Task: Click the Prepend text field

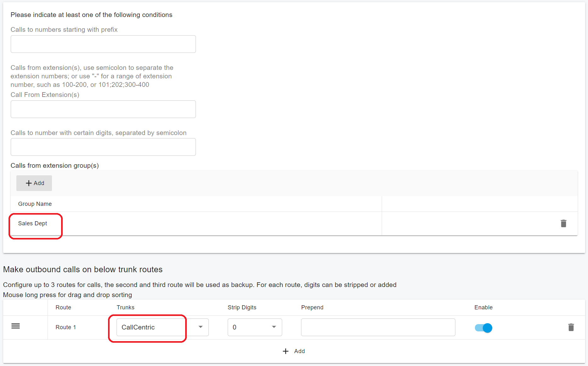Action: pyautogui.click(x=378, y=327)
